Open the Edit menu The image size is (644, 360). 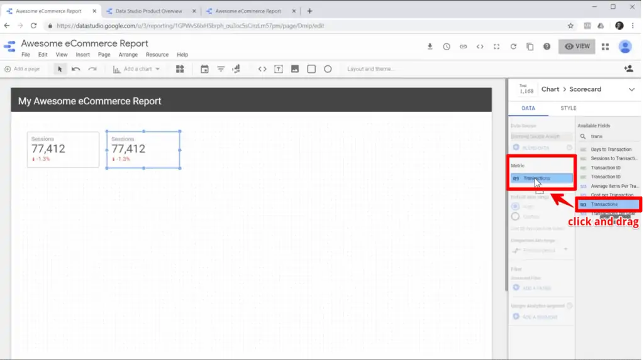click(43, 55)
